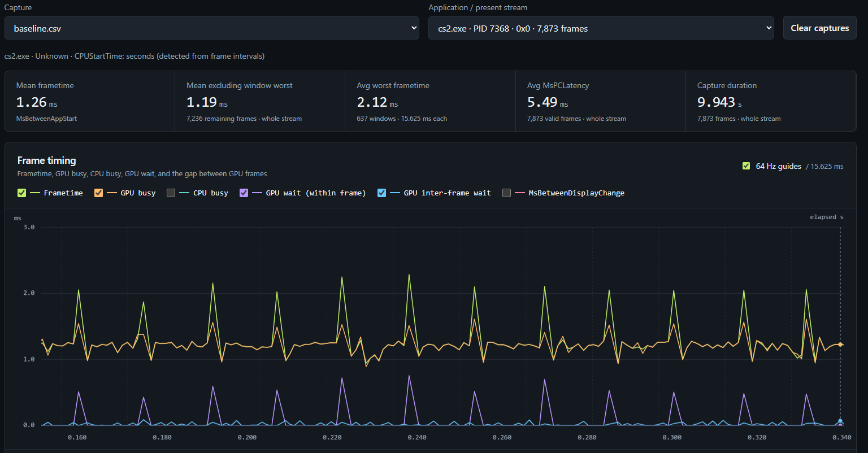The height and width of the screenshot is (453, 868).
Task: Select the Mean frametime value 1.26 ms
Action: point(37,102)
